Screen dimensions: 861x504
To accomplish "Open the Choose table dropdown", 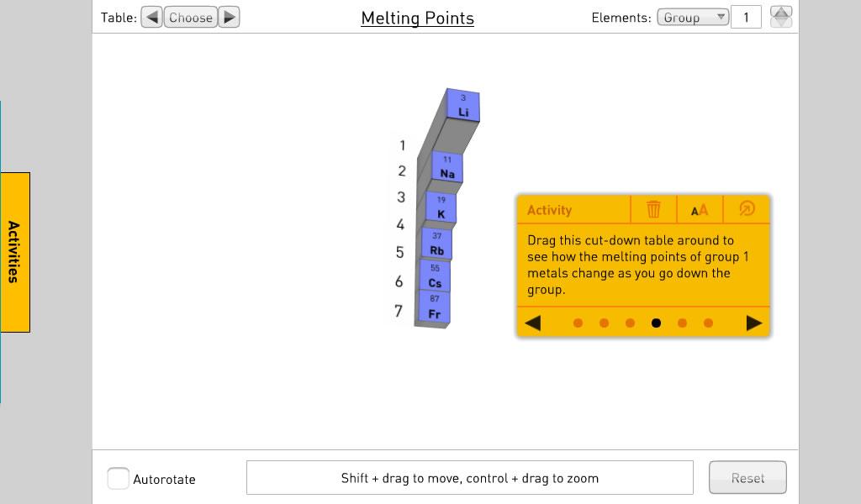I will 191,18.
